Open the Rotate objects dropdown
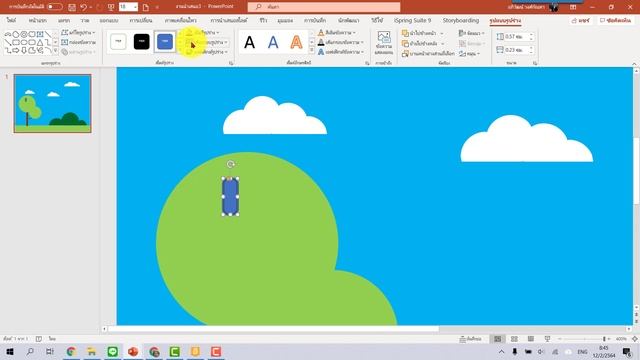The width and height of the screenshot is (640, 360). click(469, 53)
